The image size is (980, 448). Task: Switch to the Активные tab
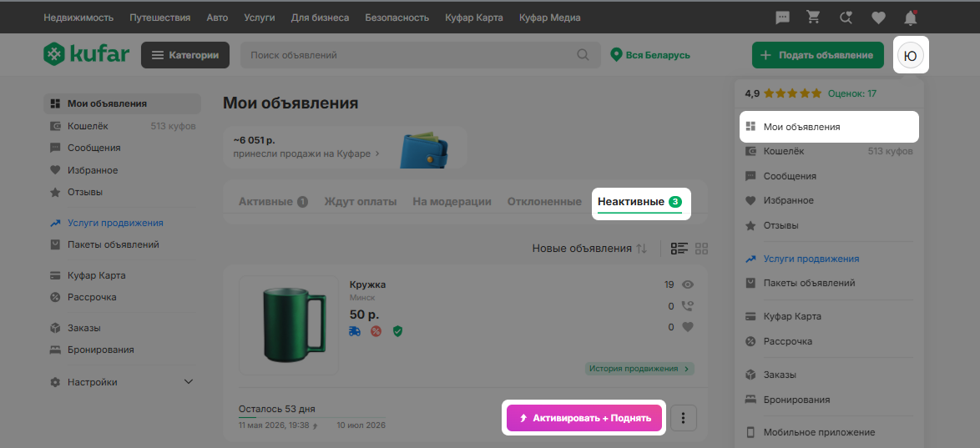point(273,202)
